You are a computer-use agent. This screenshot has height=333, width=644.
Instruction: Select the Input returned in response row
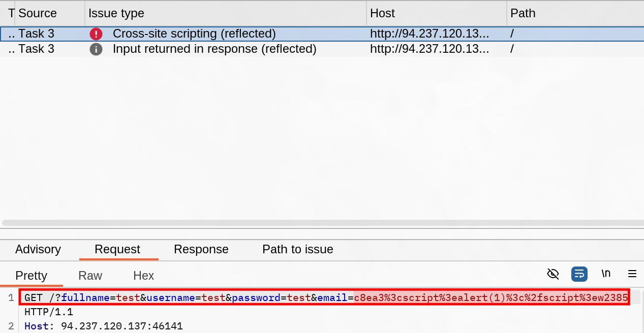coord(214,49)
